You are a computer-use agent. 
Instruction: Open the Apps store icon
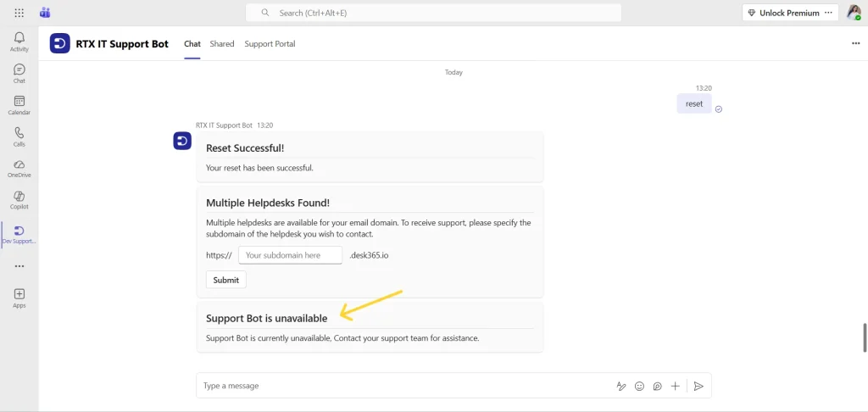19,298
